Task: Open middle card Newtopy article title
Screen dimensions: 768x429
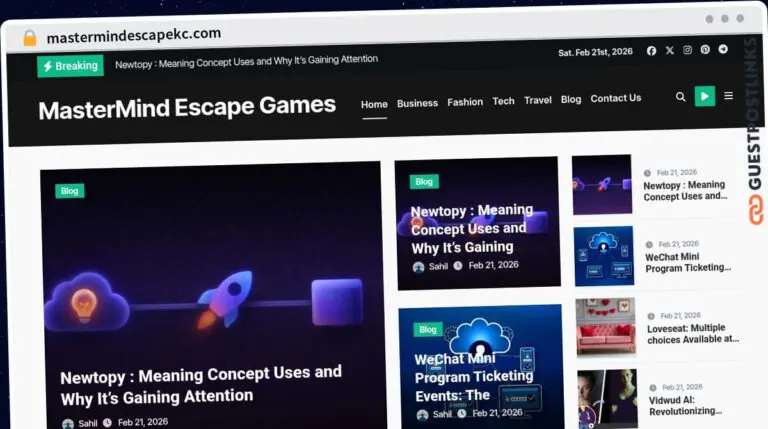Action: point(472,229)
